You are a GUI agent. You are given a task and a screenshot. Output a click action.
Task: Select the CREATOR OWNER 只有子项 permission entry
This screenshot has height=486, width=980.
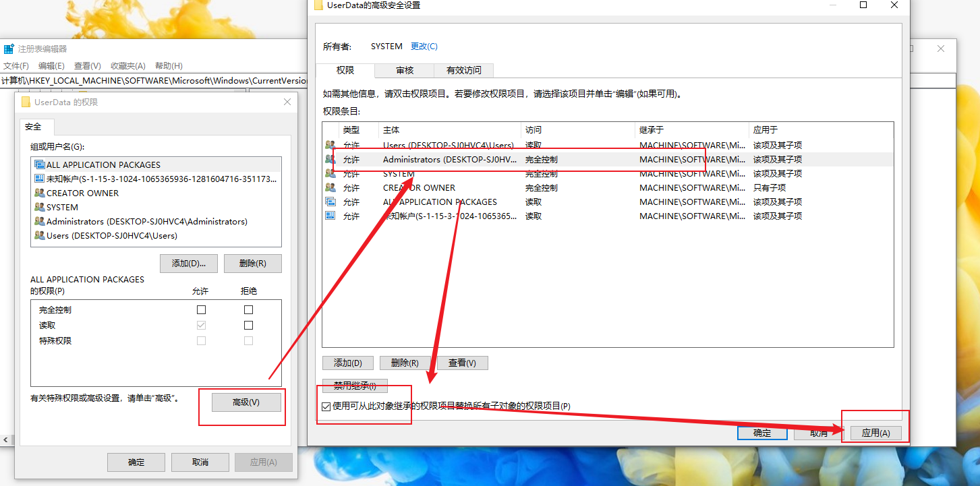[x=608, y=187]
